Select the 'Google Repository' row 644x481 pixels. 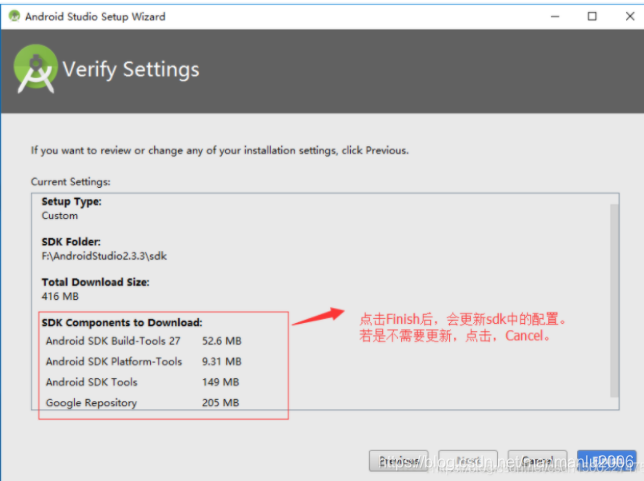pos(143,403)
